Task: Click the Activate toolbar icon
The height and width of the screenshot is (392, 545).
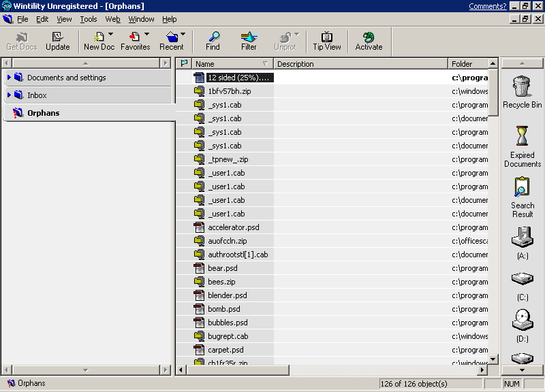Action: click(x=369, y=42)
